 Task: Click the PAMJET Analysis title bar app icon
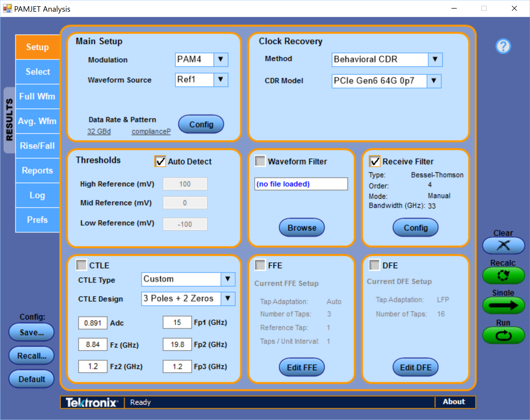pos(7,9)
